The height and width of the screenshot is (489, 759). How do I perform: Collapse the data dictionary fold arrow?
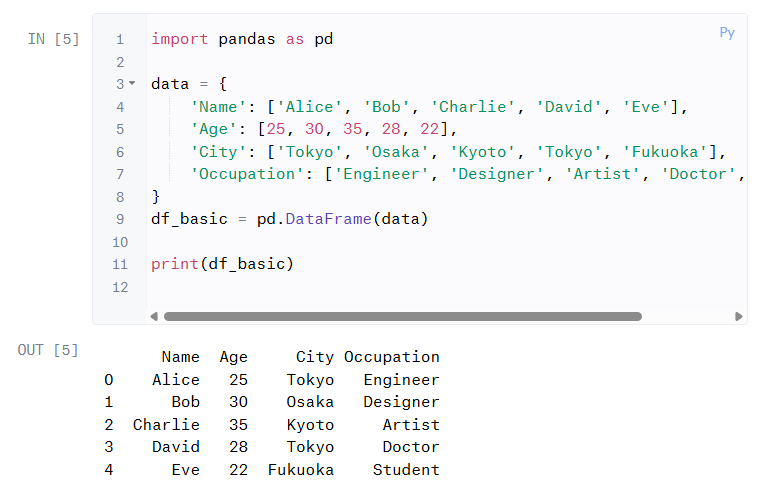(132, 84)
